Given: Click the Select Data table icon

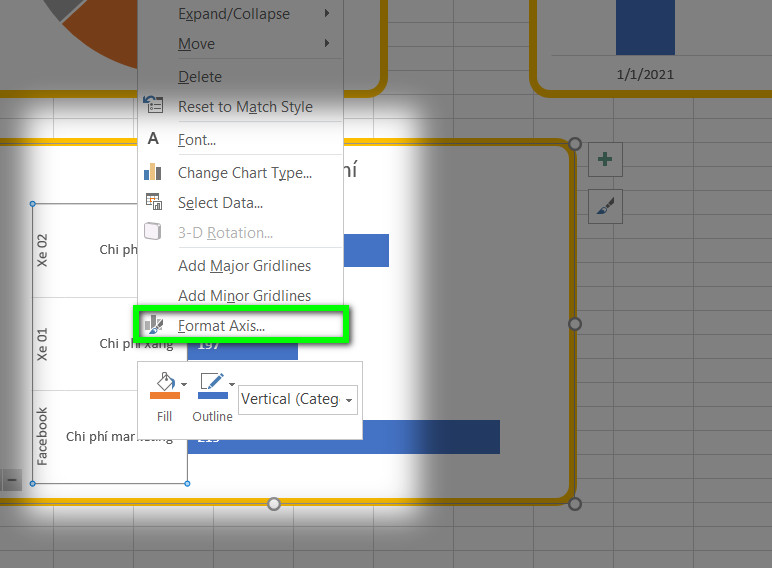Looking at the screenshot, I should tap(154, 202).
